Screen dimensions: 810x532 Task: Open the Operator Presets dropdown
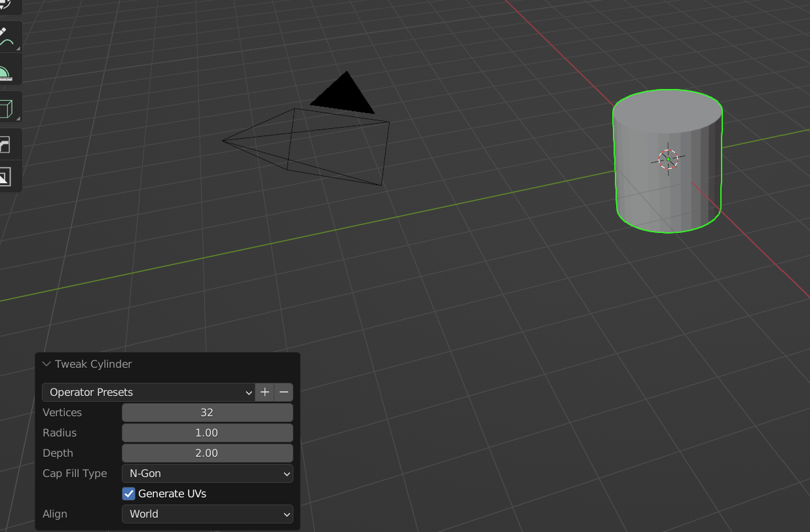(149, 392)
